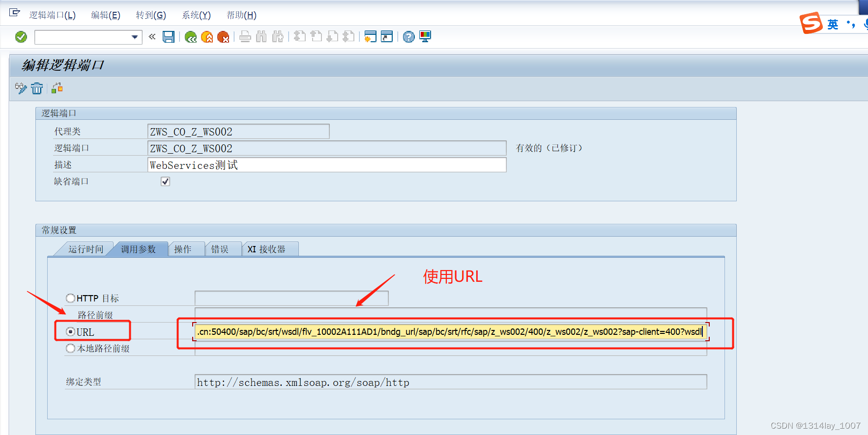The image size is (868, 435).
Task: Go to the First Page icon
Action: tap(300, 37)
